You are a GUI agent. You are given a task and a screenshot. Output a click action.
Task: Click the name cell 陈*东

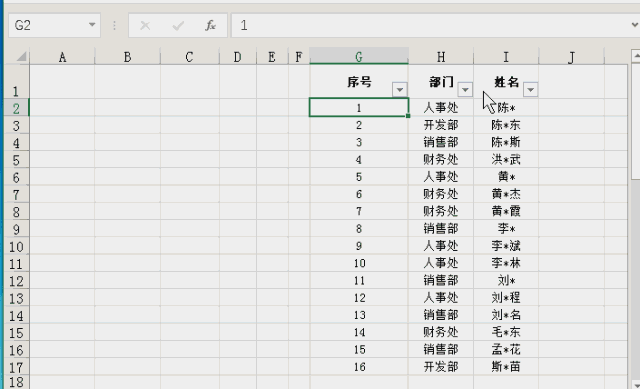(506, 125)
